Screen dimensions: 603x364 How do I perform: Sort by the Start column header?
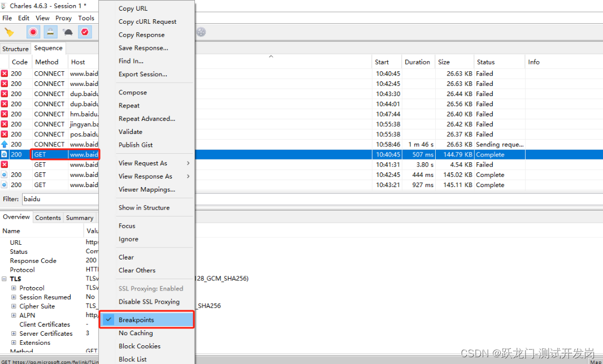[x=387, y=62]
